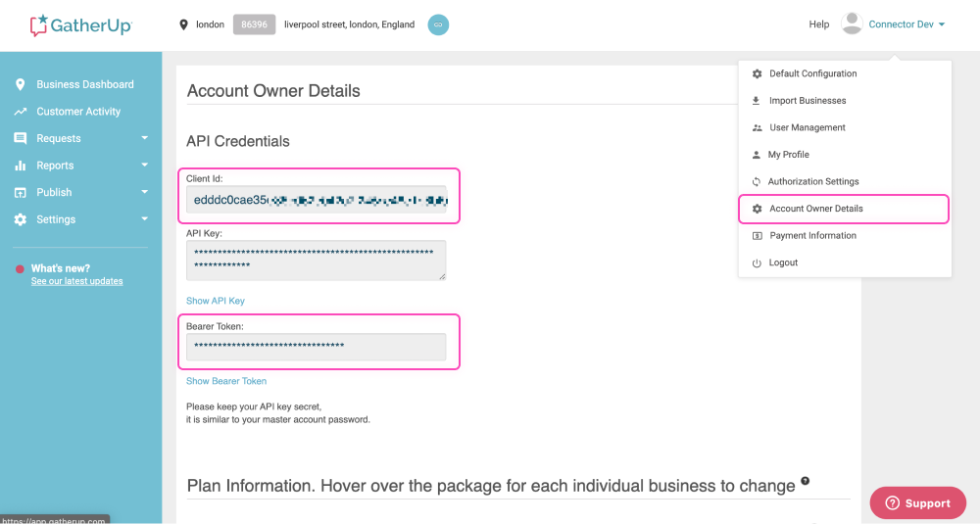Expand the Reports sidebar section

(144, 166)
